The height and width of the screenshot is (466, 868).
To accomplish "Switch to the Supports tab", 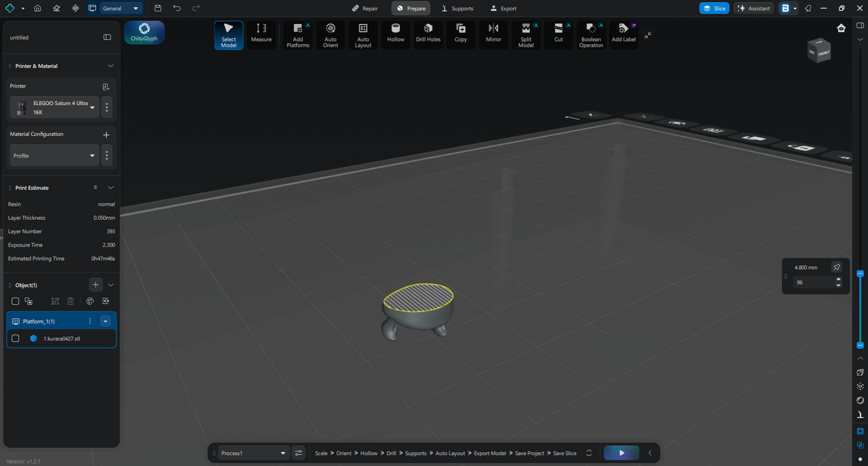I will (x=457, y=8).
